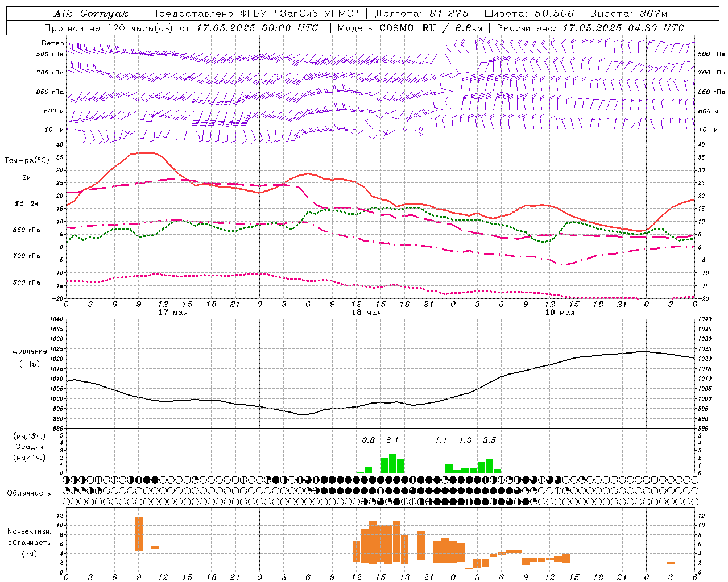The width and height of the screenshot is (728, 582).
Task: Click the Td 2м legend label
Action: point(27,203)
